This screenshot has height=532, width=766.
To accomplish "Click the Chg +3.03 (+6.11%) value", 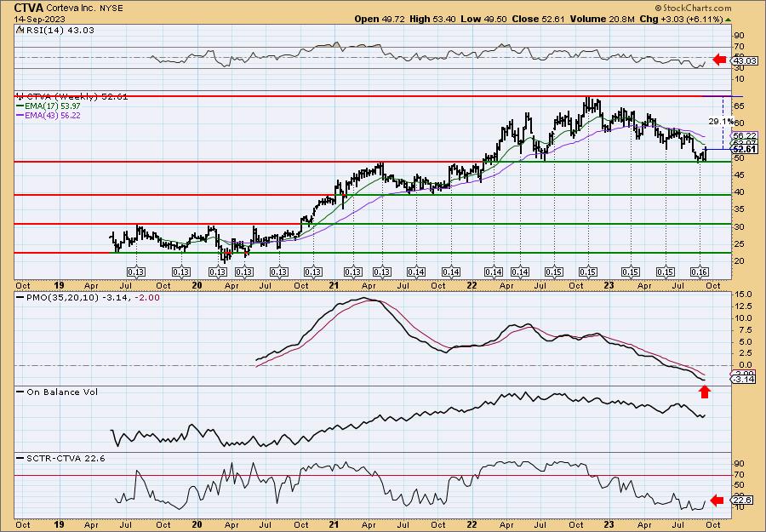I will (681, 19).
